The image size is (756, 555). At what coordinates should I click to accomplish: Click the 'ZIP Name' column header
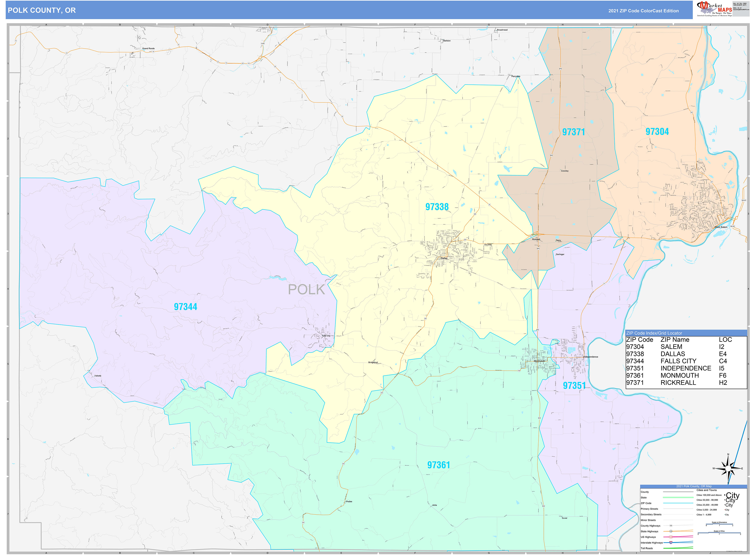point(675,340)
